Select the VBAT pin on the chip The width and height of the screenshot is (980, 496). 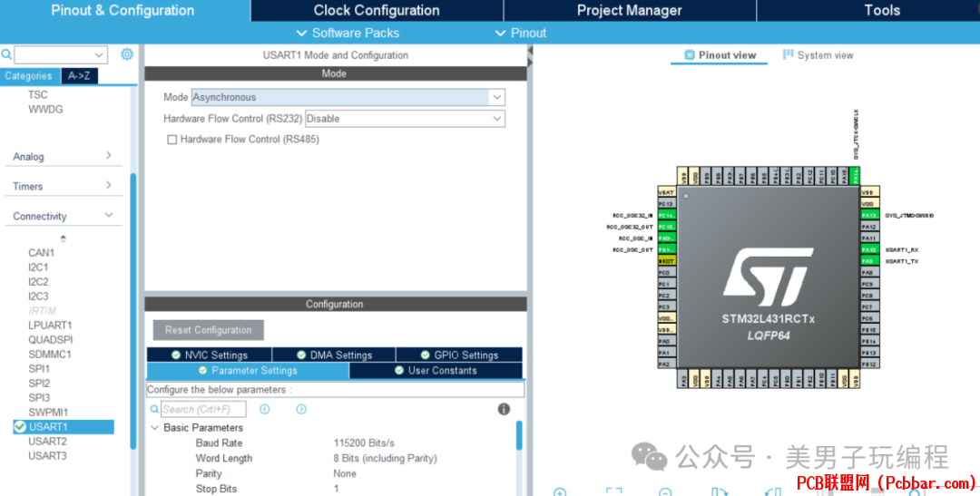point(666,192)
